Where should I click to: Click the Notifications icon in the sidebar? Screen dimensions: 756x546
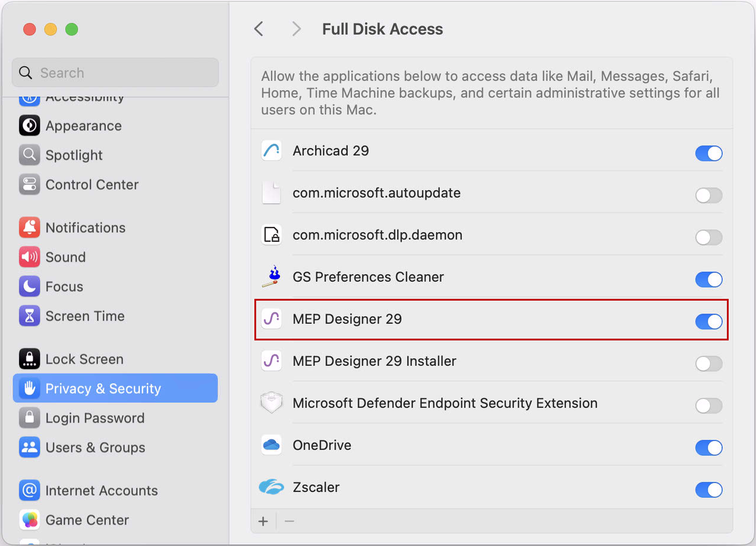tap(29, 228)
